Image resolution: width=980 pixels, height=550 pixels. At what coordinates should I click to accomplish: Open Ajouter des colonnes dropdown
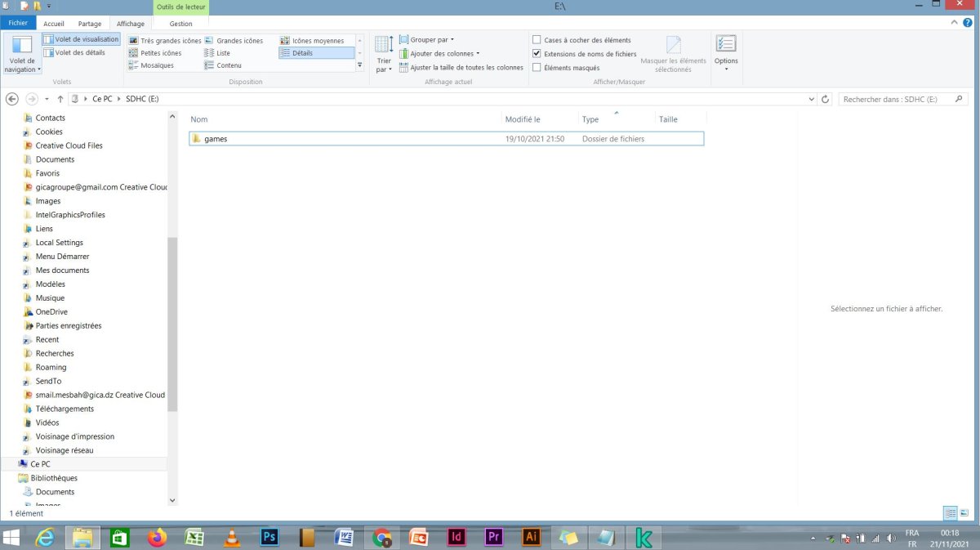439,53
